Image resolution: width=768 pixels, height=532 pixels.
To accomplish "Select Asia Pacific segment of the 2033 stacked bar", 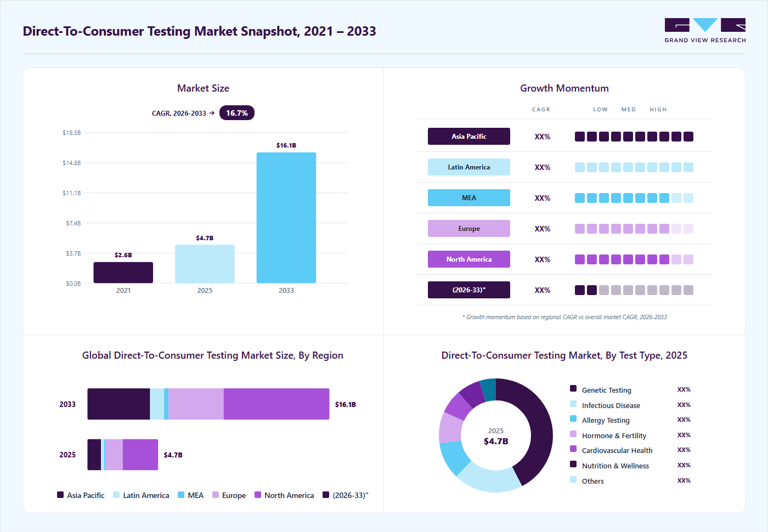I will 118,404.
